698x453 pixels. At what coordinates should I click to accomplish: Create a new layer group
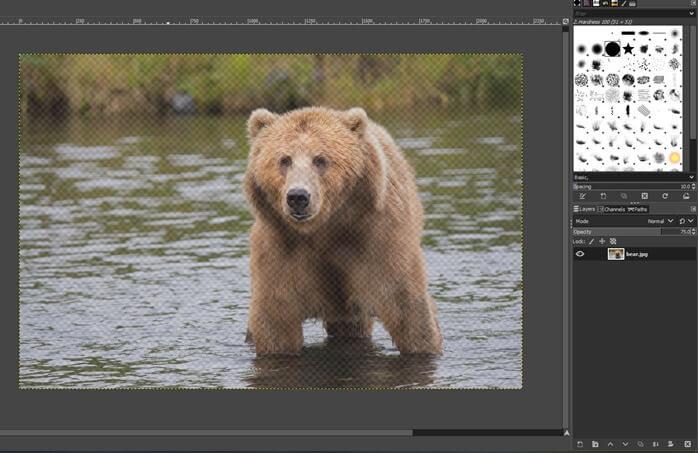pos(595,444)
